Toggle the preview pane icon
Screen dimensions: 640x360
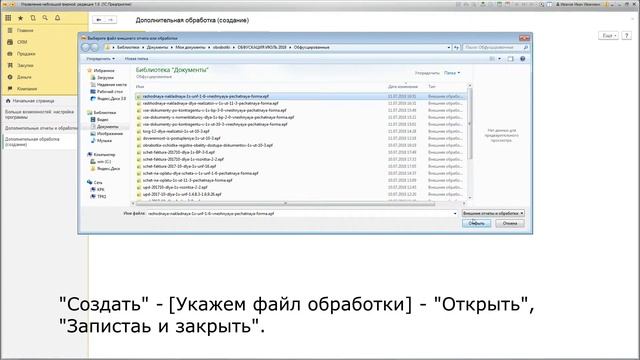tap(511, 59)
